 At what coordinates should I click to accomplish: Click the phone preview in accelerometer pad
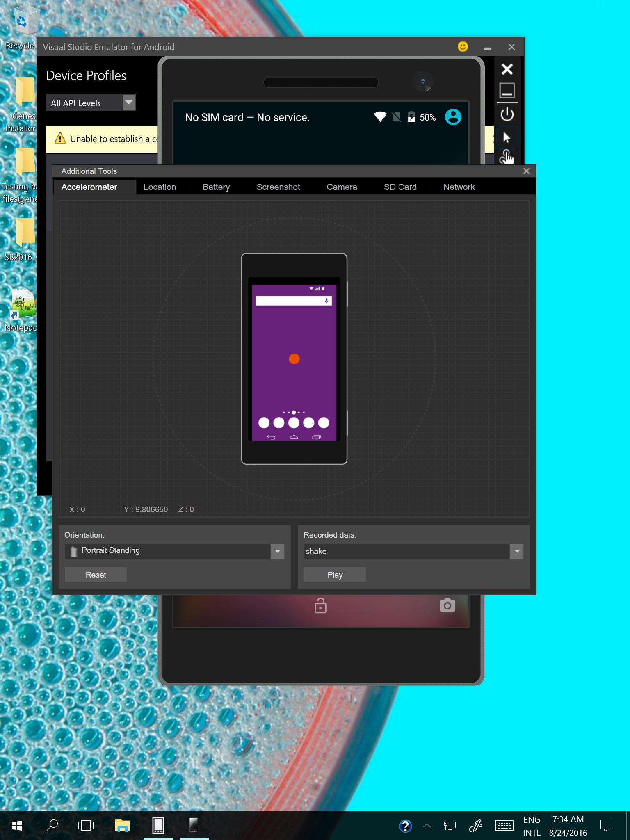coord(294,359)
